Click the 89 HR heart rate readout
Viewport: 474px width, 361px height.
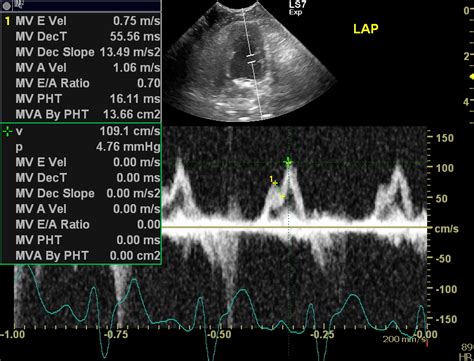466,352
